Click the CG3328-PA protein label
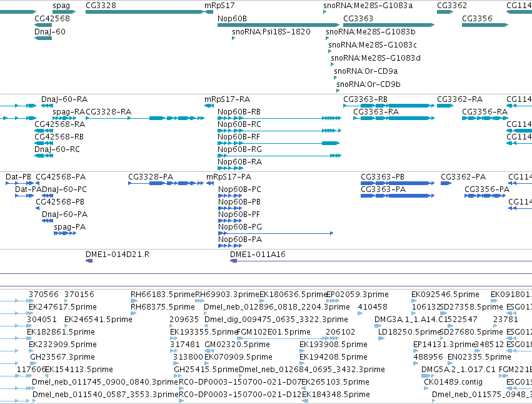The width and height of the screenshot is (532, 404). pos(151,177)
